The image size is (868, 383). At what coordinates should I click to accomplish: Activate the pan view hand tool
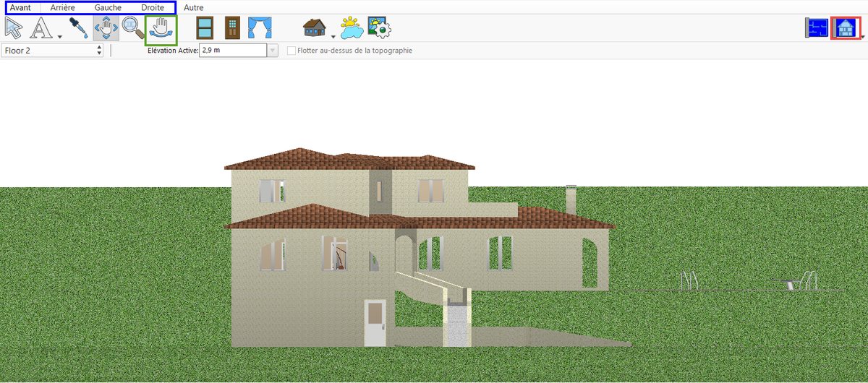coord(106,28)
